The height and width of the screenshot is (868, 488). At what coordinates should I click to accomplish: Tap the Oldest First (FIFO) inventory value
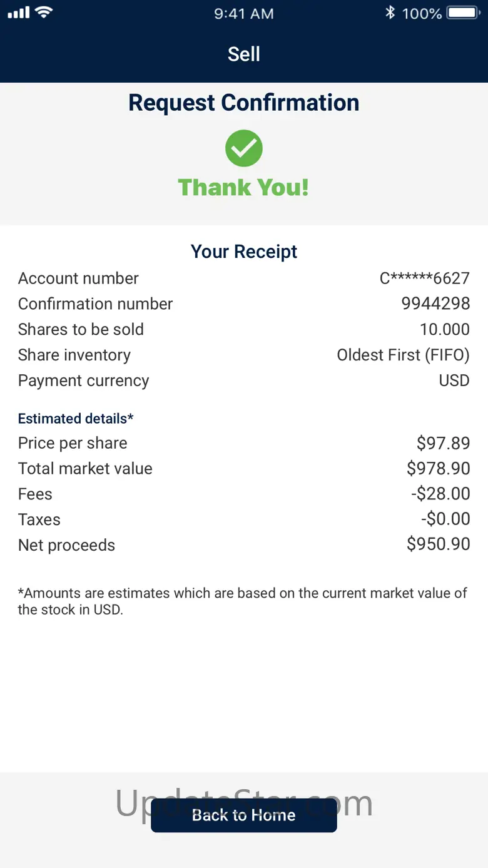(x=403, y=355)
